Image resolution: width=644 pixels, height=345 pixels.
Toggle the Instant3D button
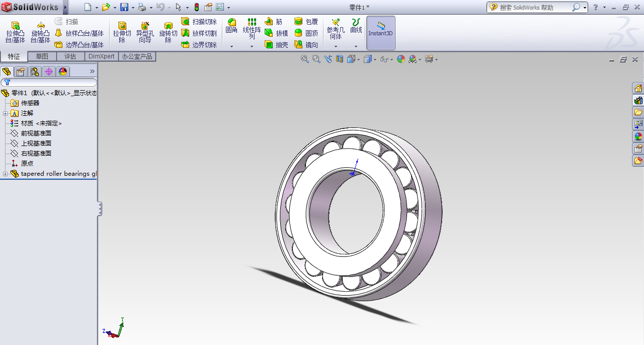tap(381, 33)
